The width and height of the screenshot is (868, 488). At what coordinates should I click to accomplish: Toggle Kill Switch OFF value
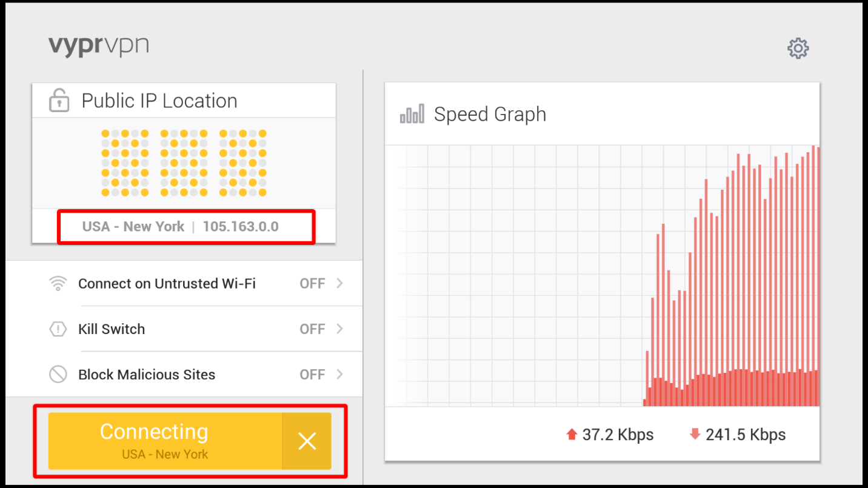(x=312, y=329)
